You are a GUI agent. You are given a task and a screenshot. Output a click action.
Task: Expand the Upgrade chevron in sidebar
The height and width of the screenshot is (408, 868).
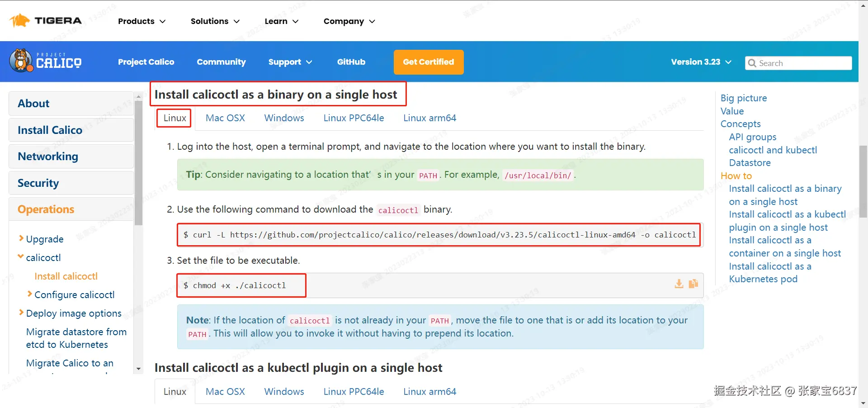(21, 238)
